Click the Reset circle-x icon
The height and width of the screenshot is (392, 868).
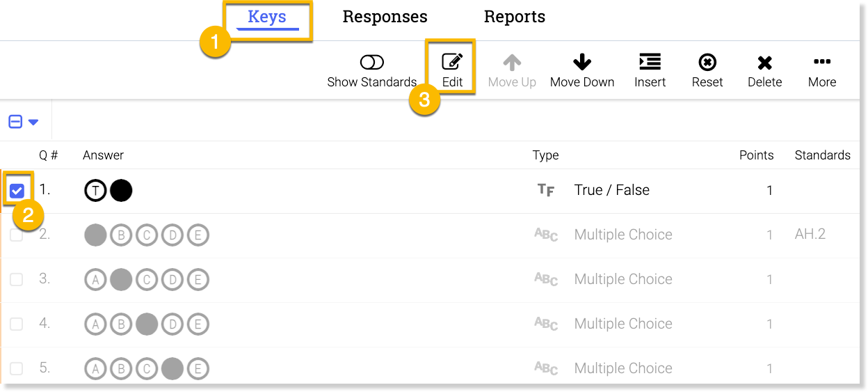[707, 63]
